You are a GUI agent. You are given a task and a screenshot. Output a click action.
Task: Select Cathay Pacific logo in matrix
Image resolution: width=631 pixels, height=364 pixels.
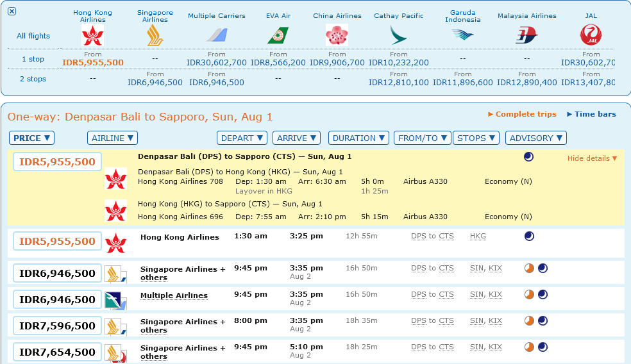pos(398,35)
